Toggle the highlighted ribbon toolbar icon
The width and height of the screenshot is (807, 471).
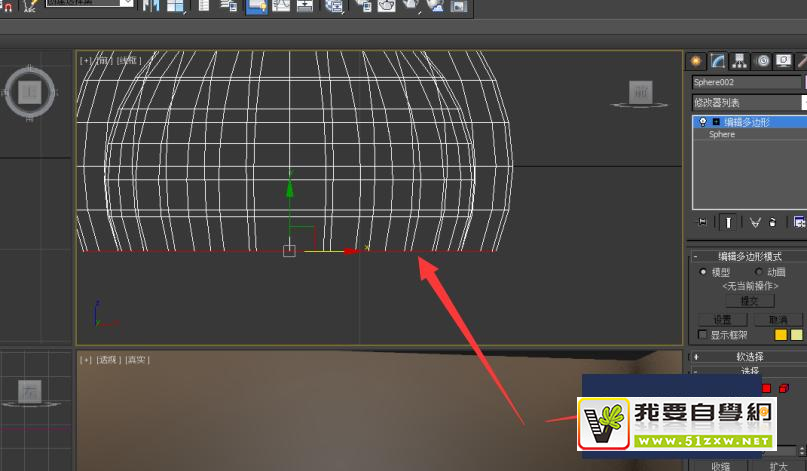tap(256, 6)
